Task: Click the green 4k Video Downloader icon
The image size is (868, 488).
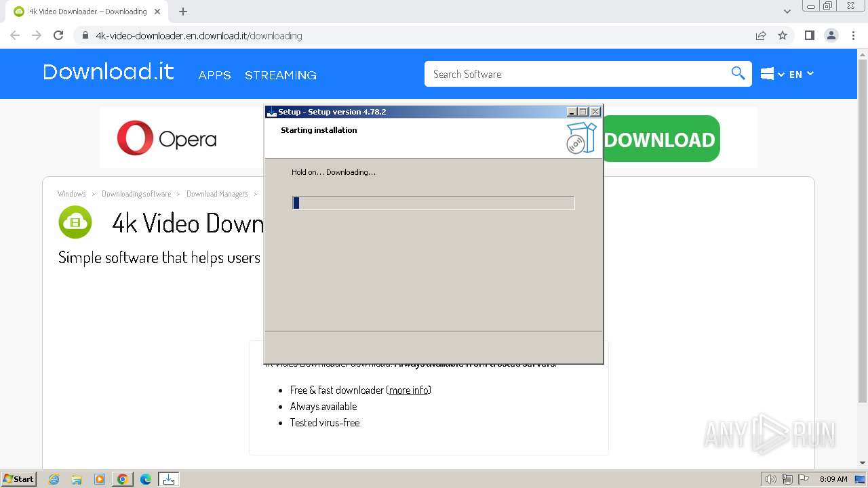Action: click(75, 222)
